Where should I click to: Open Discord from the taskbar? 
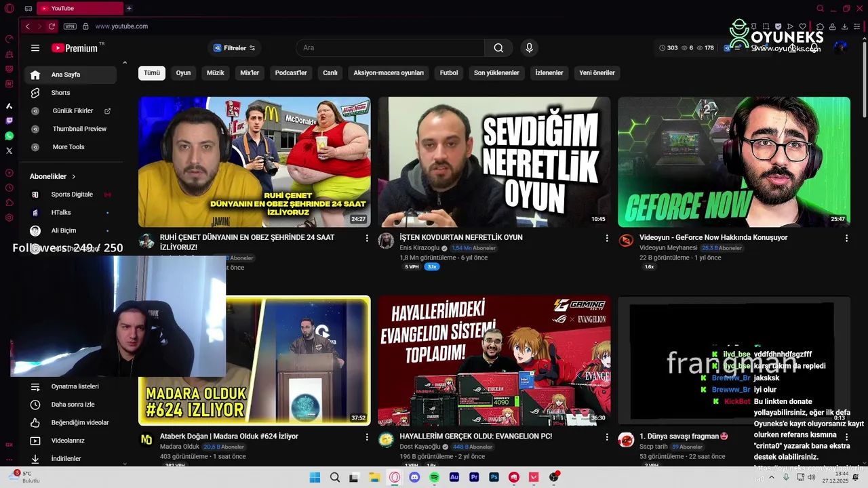point(414,477)
